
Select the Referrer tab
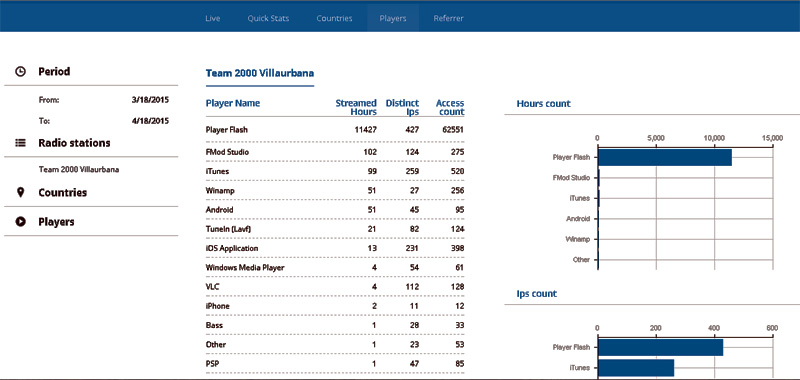coord(448,18)
